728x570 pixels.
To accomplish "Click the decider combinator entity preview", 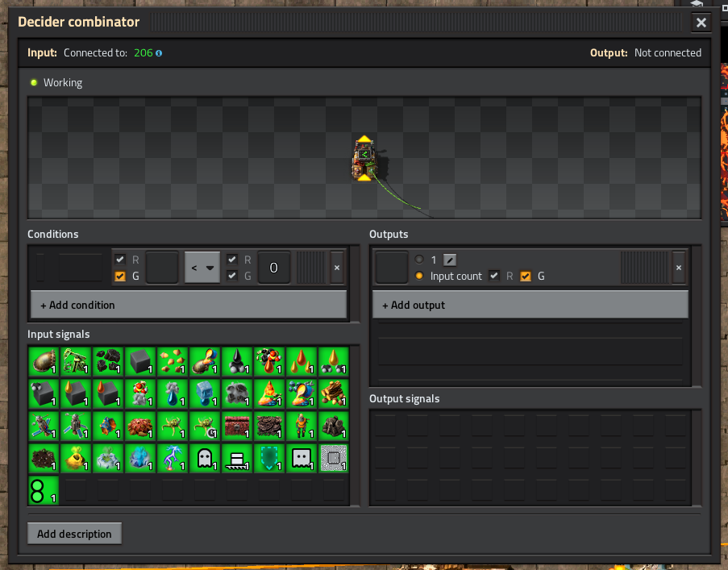I will [x=365, y=159].
